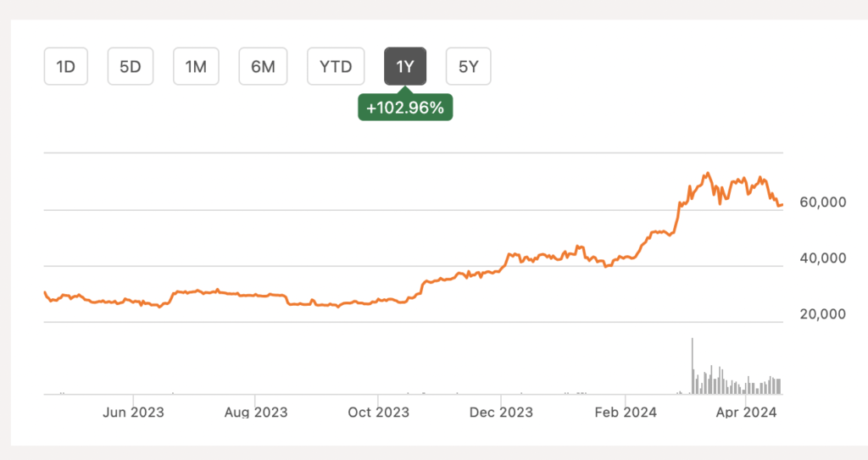868x460 pixels.
Task: Select Oct 2023 on the time axis
Action: point(379,413)
